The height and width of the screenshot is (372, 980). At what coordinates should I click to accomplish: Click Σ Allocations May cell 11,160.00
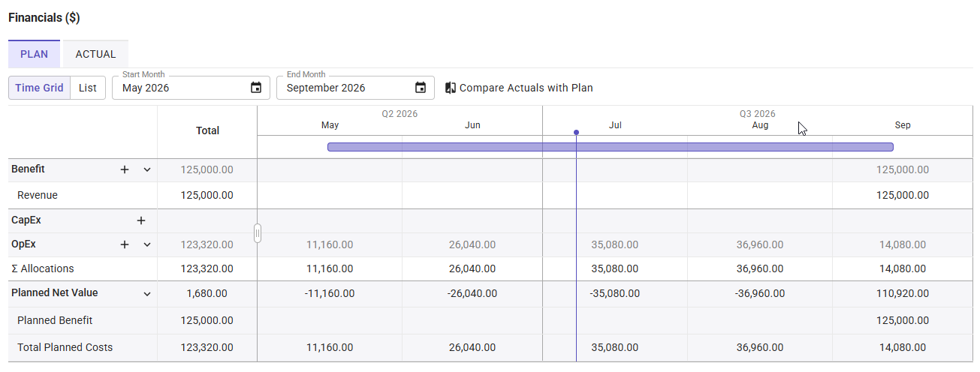[x=330, y=268]
